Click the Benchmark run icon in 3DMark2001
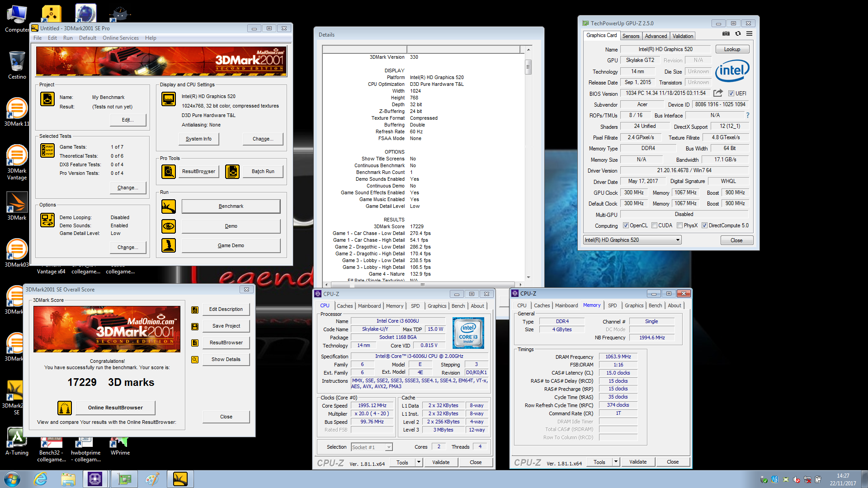The width and height of the screenshot is (868, 488). pos(169,206)
